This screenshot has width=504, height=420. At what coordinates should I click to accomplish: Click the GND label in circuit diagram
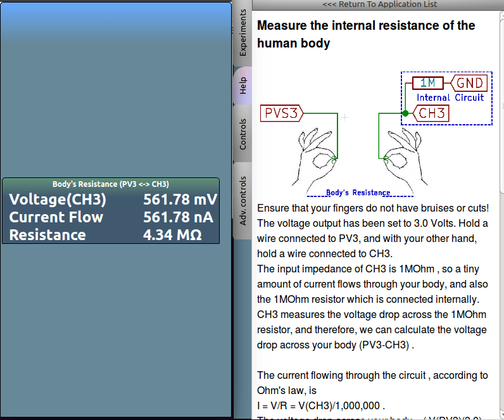coord(469,83)
